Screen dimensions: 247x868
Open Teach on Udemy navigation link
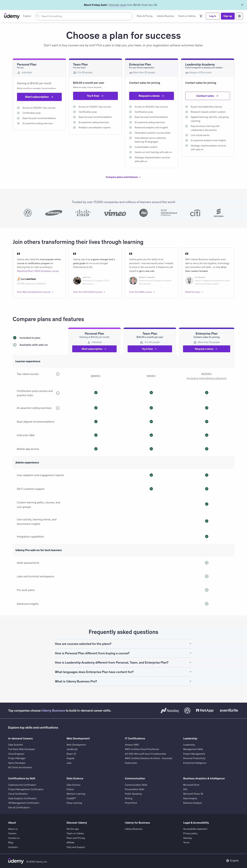(187, 16)
